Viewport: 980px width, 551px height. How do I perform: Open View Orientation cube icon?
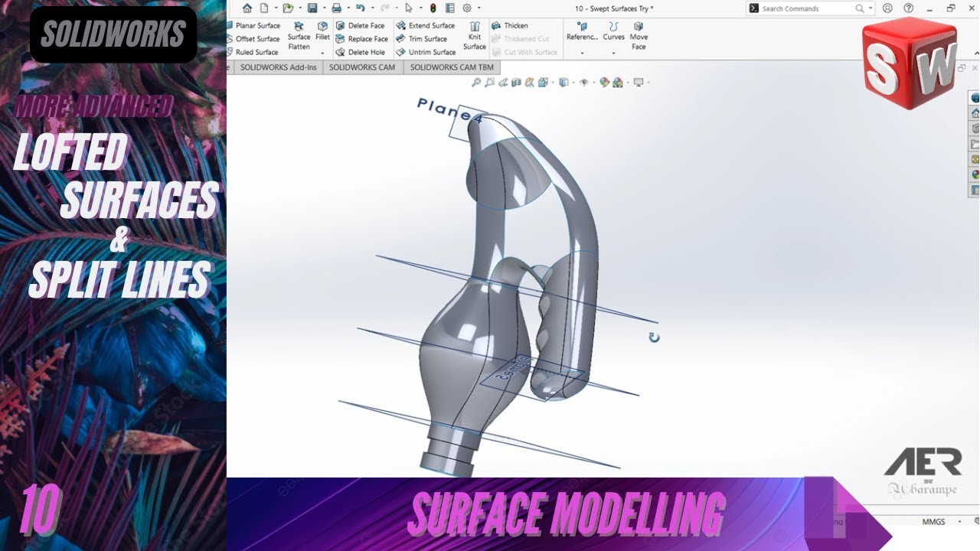[x=543, y=82]
